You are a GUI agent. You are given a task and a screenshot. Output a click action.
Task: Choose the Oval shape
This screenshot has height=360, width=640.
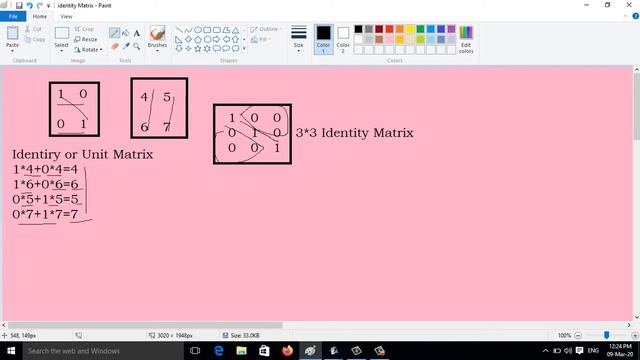coord(198,30)
